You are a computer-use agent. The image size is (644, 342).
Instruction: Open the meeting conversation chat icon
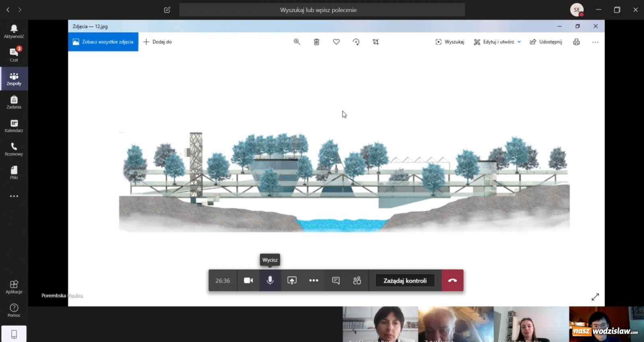tap(336, 280)
